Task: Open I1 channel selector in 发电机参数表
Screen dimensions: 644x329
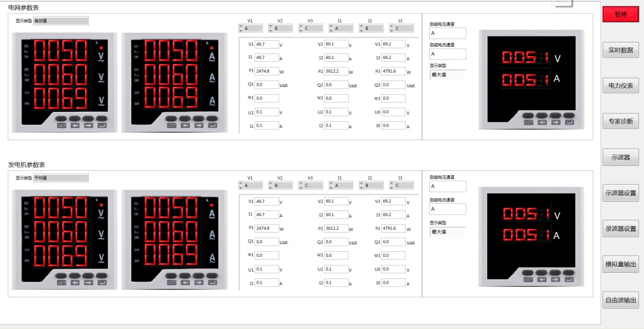Action: pos(343,185)
